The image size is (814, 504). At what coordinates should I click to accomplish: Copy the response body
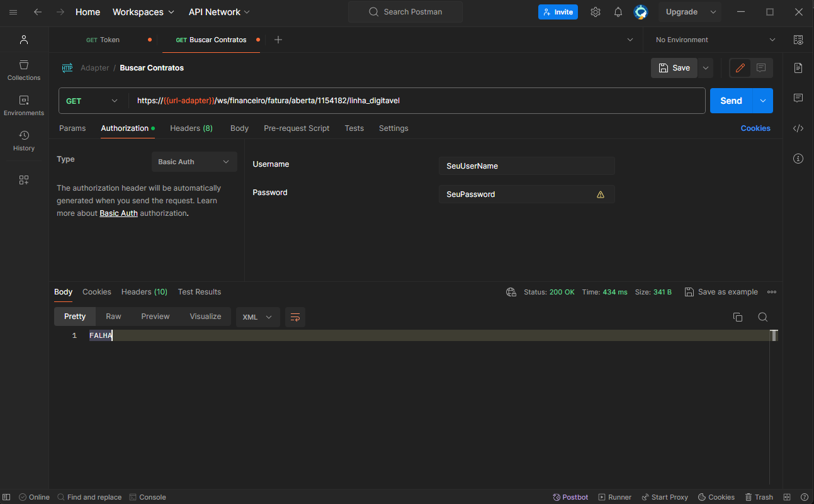(738, 317)
